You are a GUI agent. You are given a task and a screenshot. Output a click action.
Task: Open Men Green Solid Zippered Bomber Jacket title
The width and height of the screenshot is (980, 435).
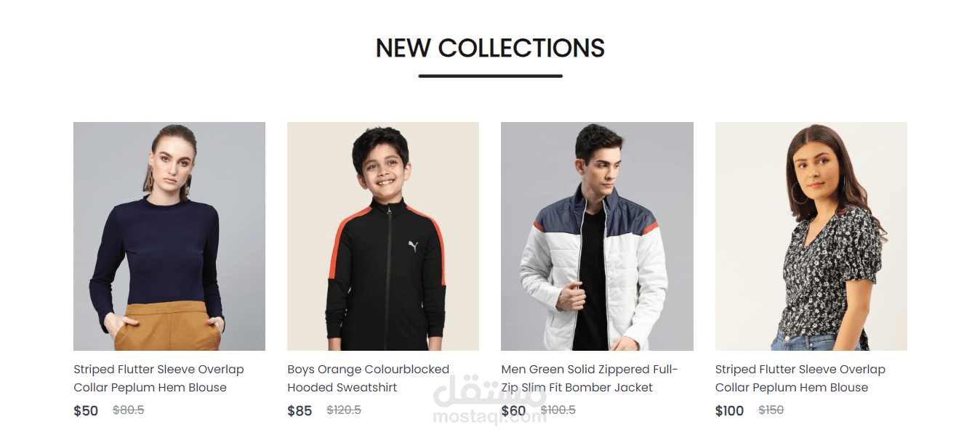(590, 378)
